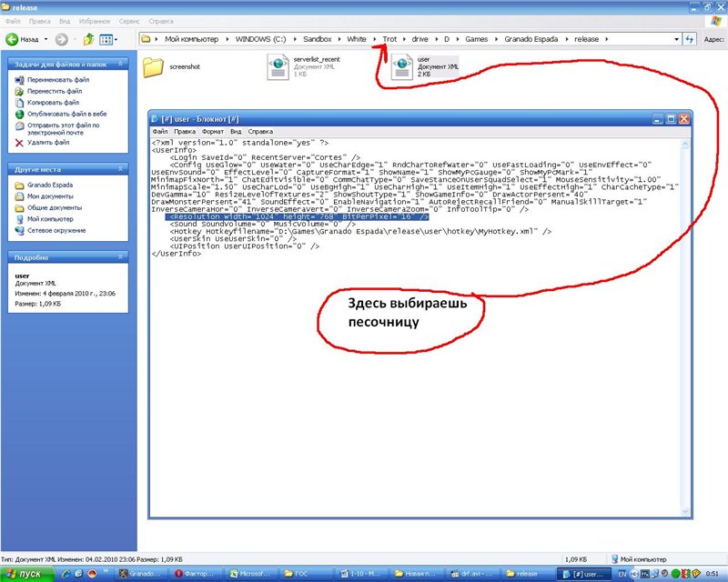The width and height of the screenshot is (728, 582).
Task: Click the 'Trot' breadcrumb segment
Action: 389,39
